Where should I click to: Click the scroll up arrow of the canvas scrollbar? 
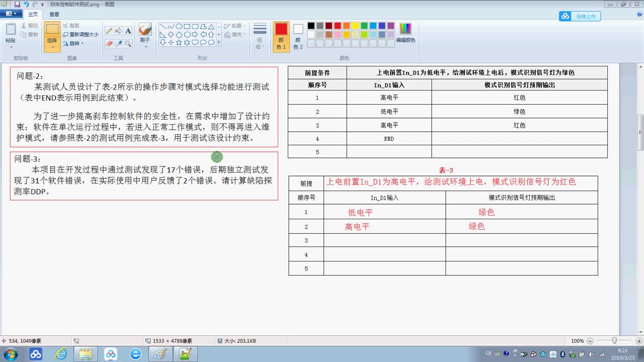(x=640, y=67)
